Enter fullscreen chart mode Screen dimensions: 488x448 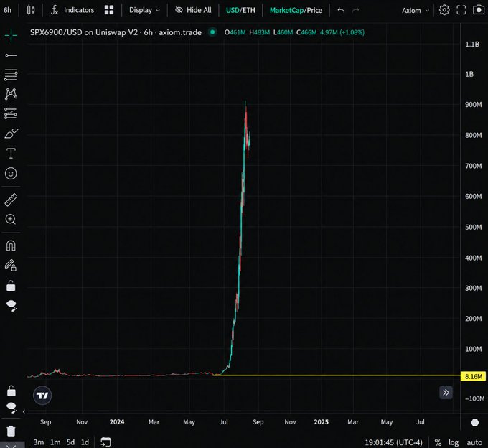(x=461, y=10)
